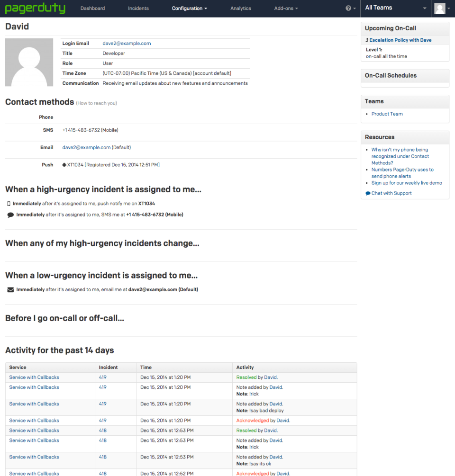Expand the Configuration menu
The width and height of the screenshot is (455, 476).
pos(189,8)
